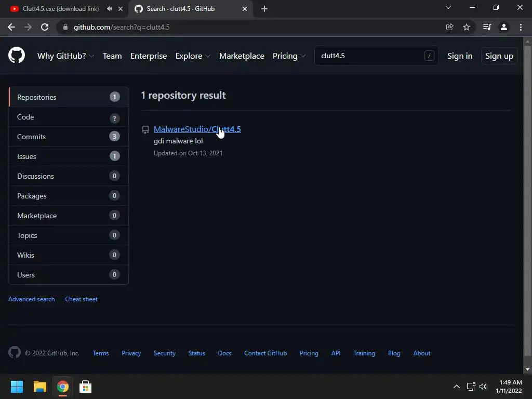Image resolution: width=532 pixels, height=399 pixels.
Task: Open the Blog footer link
Action: [x=394, y=353]
